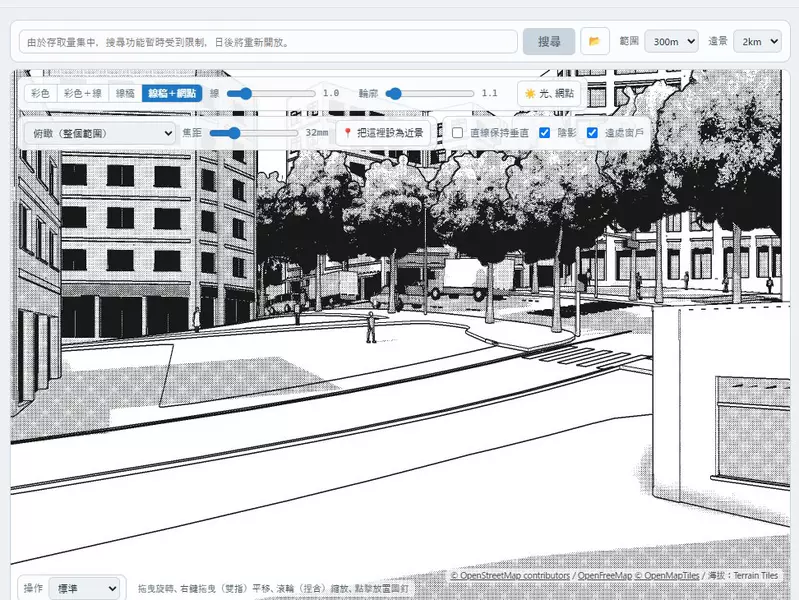Screen dimensions: 799x600
Task: Open the 光、網點 lighting settings button
Action: tap(549, 93)
